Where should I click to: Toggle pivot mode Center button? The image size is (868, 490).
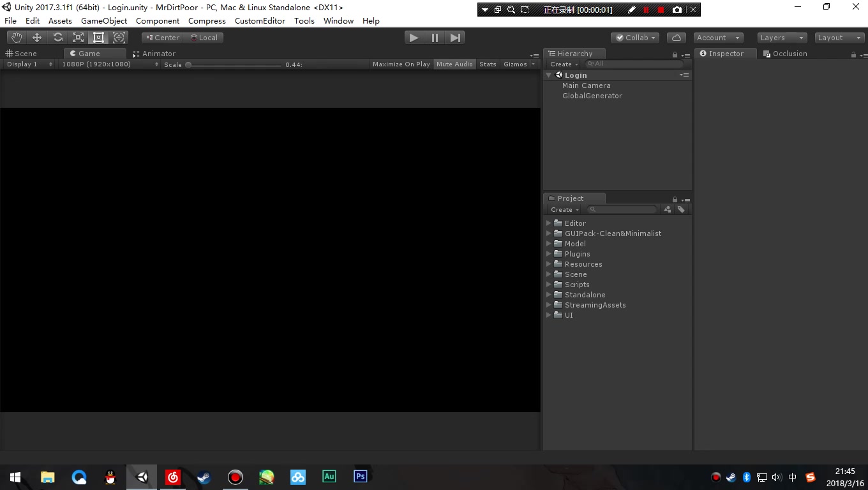click(x=162, y=38)
